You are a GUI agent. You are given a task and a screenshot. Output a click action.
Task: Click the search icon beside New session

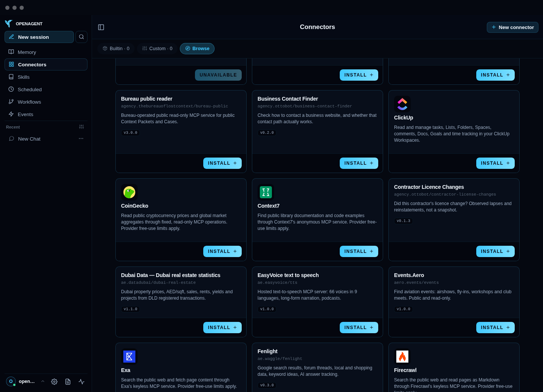click(x=81, y=37)
